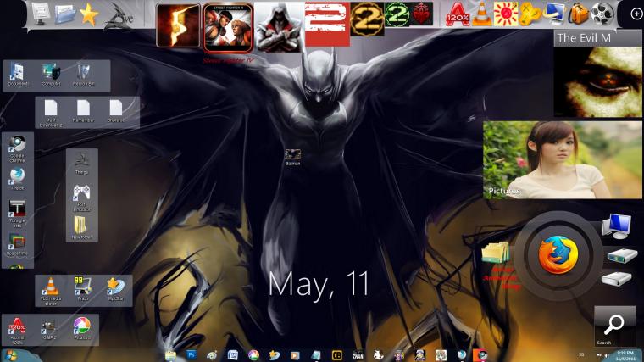This screenshot has width=644, height=362.
Task: Click computer monitor icon beside circular launcher
Action: tap(616, 226)
